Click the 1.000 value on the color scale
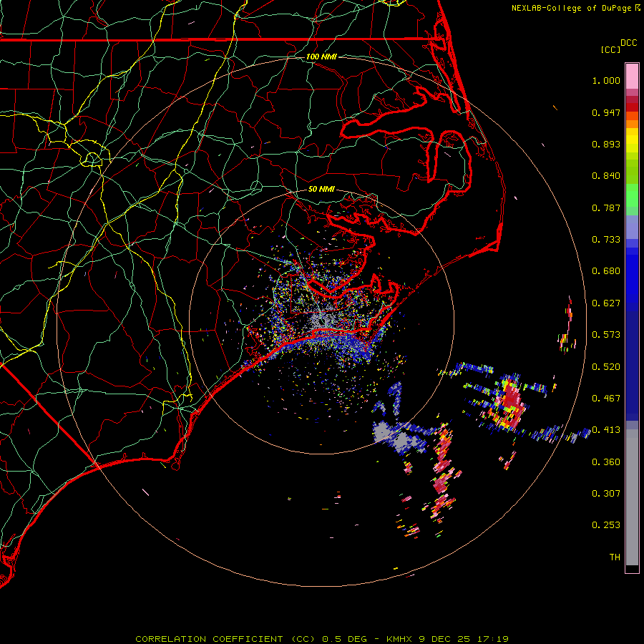The width and height of the screenshot is (644, 644). [x=606, y=80]
